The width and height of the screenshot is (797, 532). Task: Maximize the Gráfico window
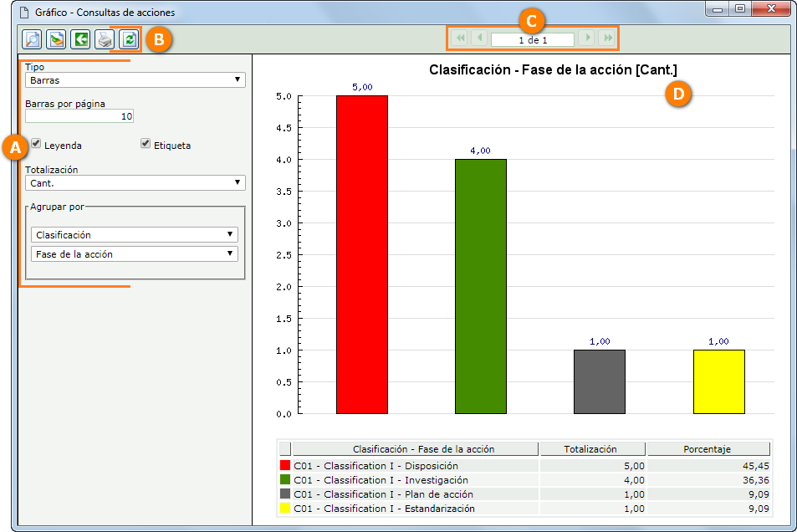[740, 8]
